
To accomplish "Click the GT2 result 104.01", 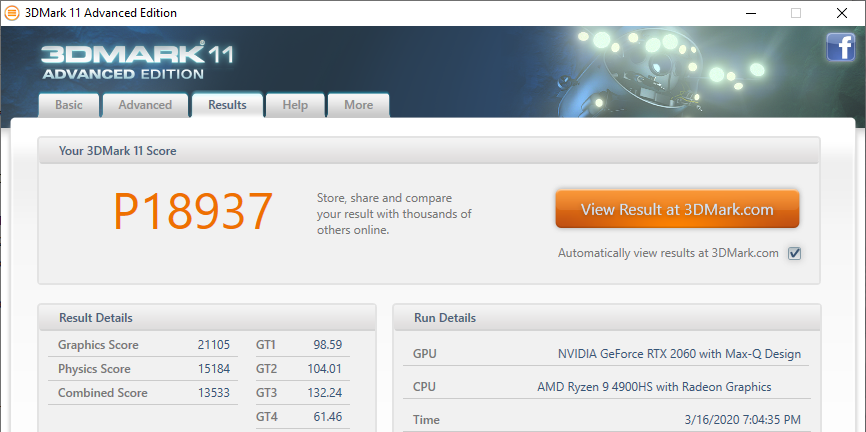I will coord(325,369).
